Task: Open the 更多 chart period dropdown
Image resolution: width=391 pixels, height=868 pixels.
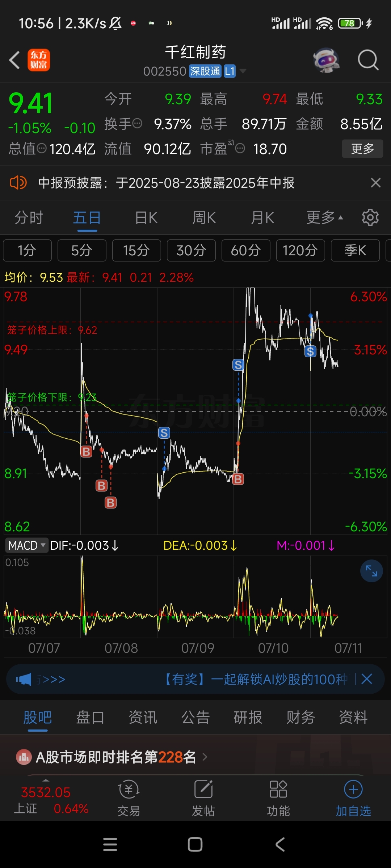Action: point(324,218)
